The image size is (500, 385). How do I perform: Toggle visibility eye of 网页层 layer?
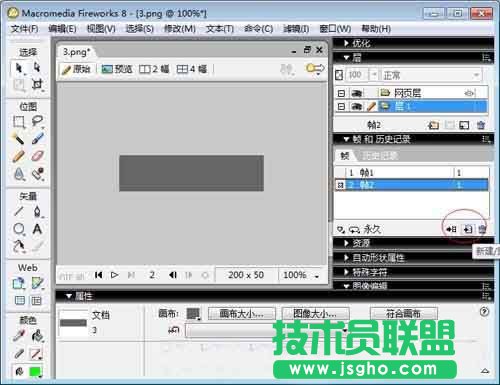click(x=356, y=93)
